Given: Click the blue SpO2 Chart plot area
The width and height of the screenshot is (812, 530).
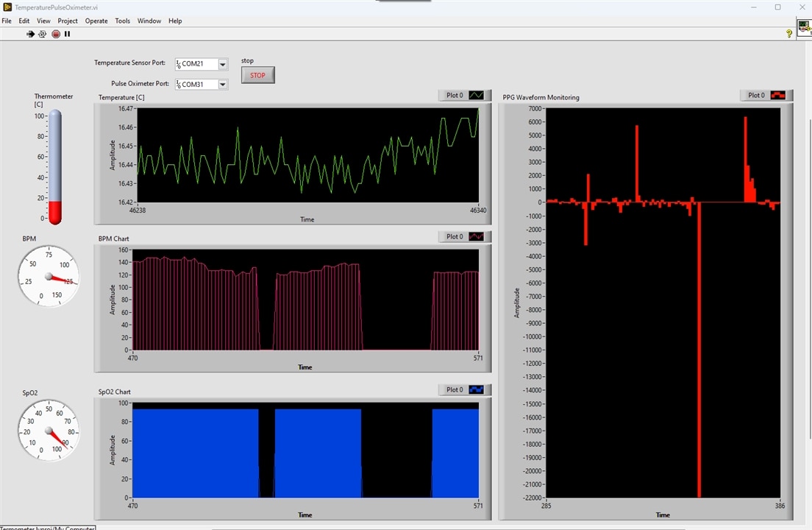Looking at the screenshot, I should click(305, 451).
